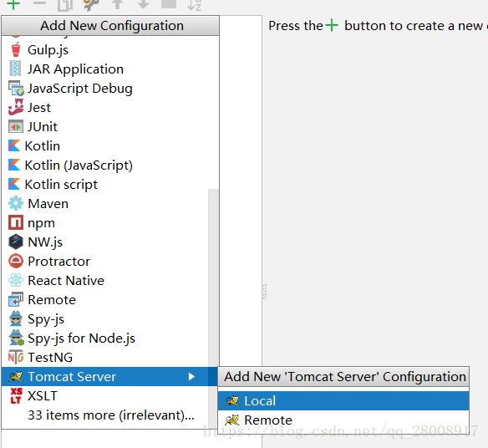488x448 pixels.
Task: Select Local Tomcat Server configuration
Action: point(343,400)
